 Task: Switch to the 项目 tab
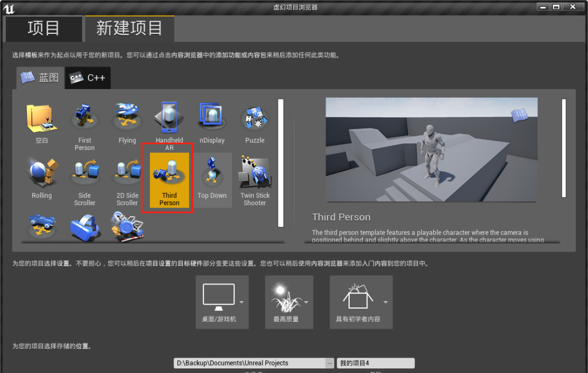point(44,29)
